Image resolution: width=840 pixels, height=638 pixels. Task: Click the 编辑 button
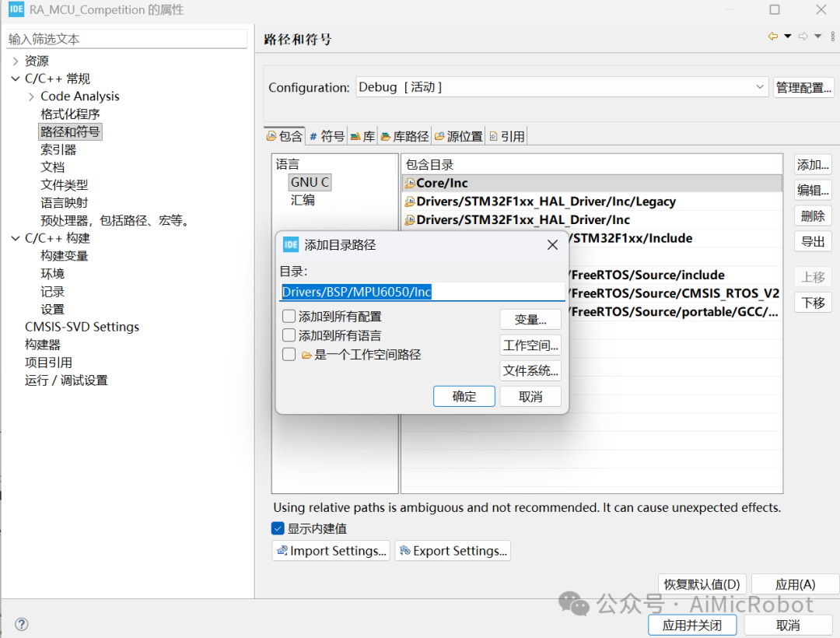(813, 190)
